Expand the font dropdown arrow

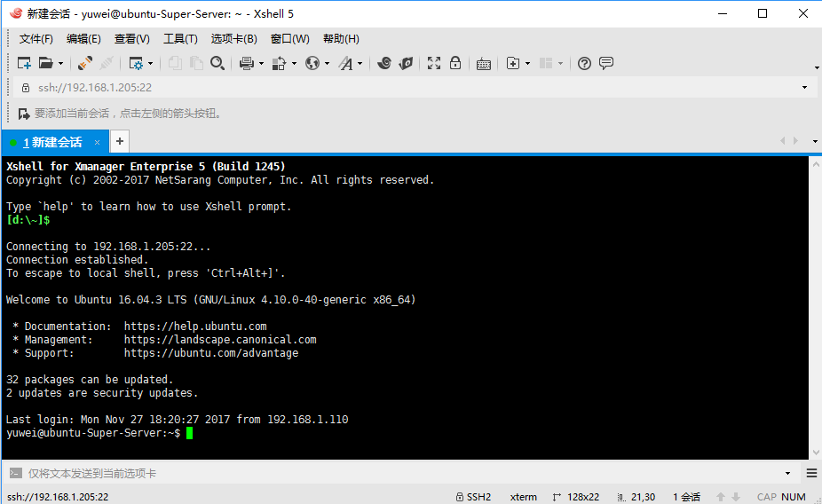pyautogui.click(x=360, y=64)
